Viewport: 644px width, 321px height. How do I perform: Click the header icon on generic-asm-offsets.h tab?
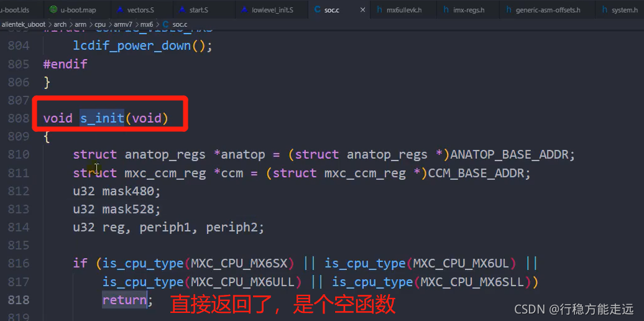(509, 9)
